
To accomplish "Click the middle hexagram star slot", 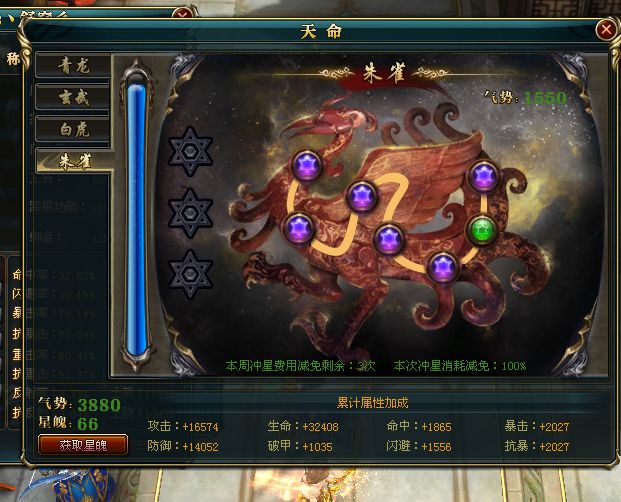I will (190, 213).
